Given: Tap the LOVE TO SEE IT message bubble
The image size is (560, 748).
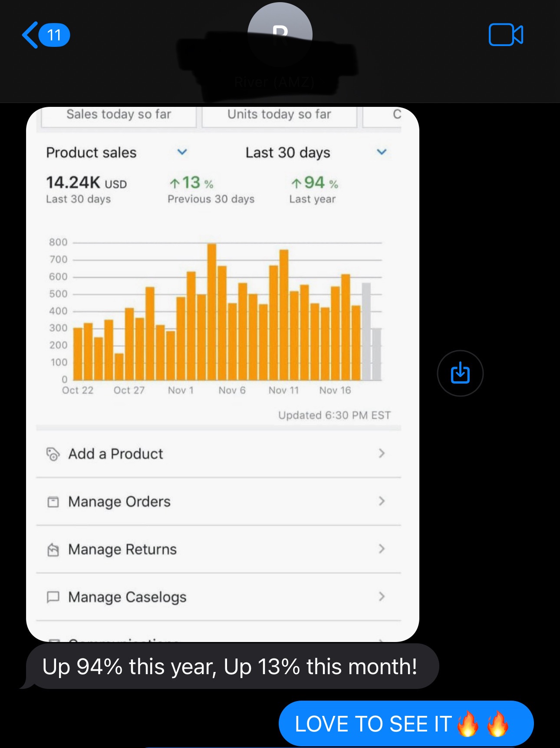Looking at the screenshot, I should click(406, 723).
